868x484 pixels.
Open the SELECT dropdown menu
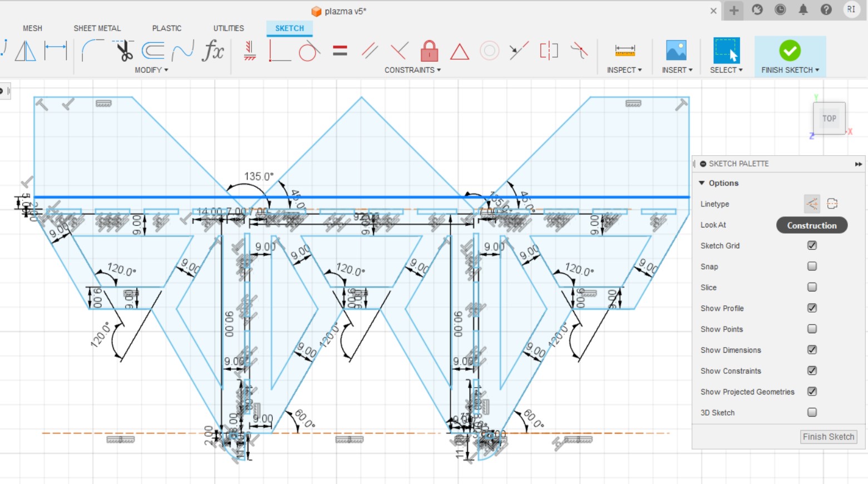point(726,70)
